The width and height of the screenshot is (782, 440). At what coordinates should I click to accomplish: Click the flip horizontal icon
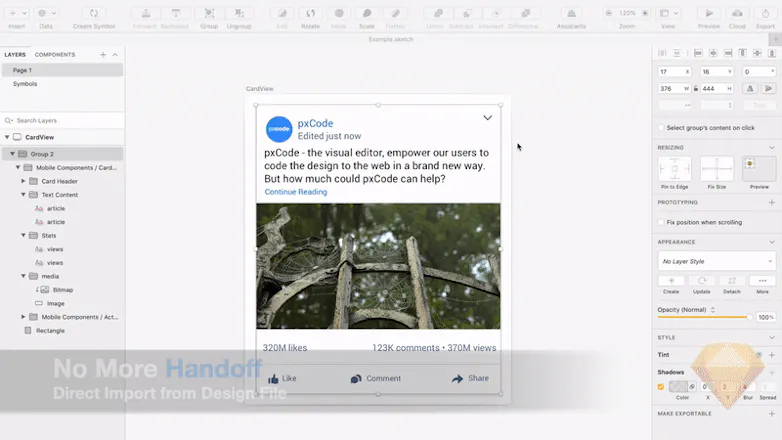pyautogui.click(x=750, y=88)
